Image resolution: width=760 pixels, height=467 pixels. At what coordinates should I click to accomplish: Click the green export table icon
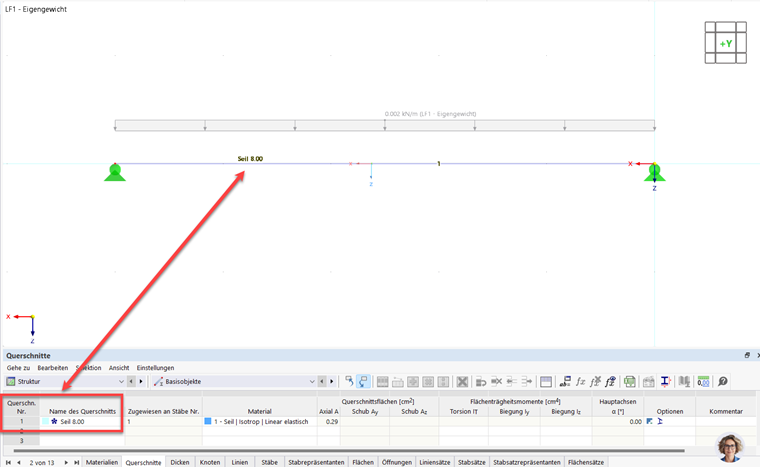(x=630, y=382)
